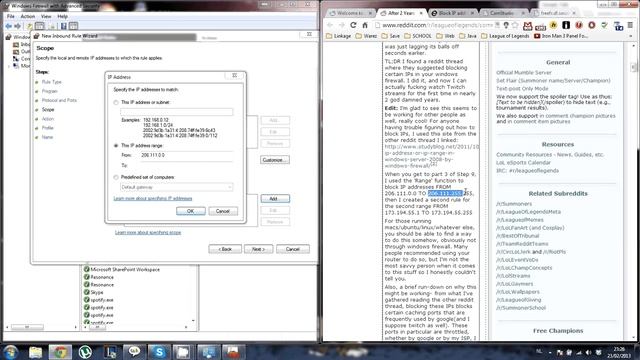Open the Linkage bookmarks folder

[338, 36]
